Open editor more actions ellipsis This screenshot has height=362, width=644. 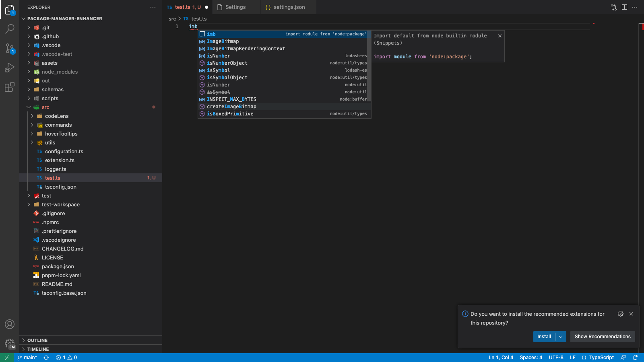[x=635, y=7]
